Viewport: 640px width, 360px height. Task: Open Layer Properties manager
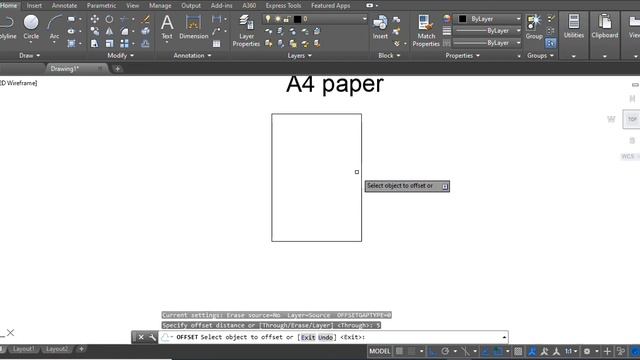(x=246, y=30)
